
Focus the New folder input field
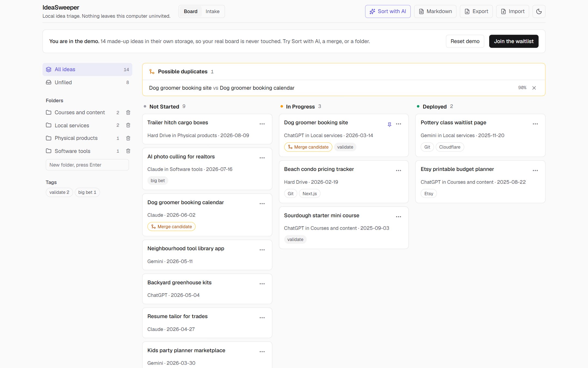pyautogui.click(x=87, y=165)
